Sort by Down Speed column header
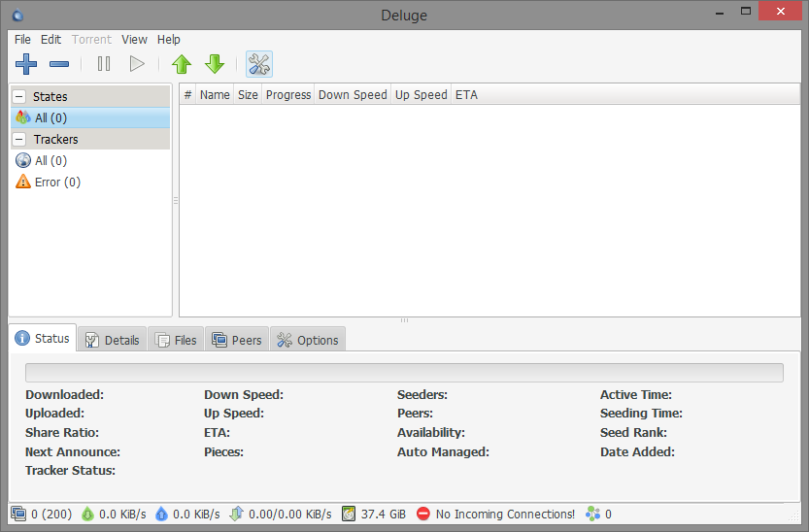809x532 pixels. coord(353,95)
